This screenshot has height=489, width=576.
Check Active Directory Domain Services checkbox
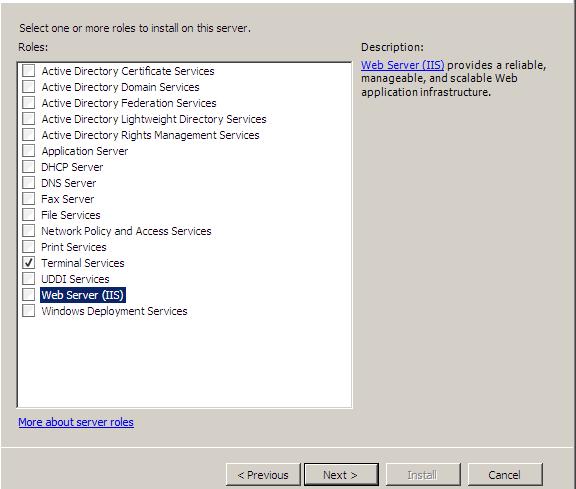pyautogui.click(x=28, y=87)
